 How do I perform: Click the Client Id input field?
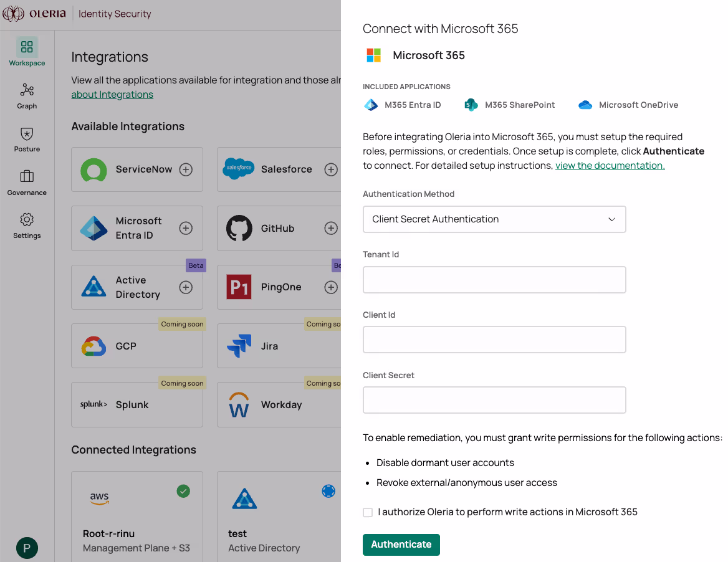coord(494,340)
